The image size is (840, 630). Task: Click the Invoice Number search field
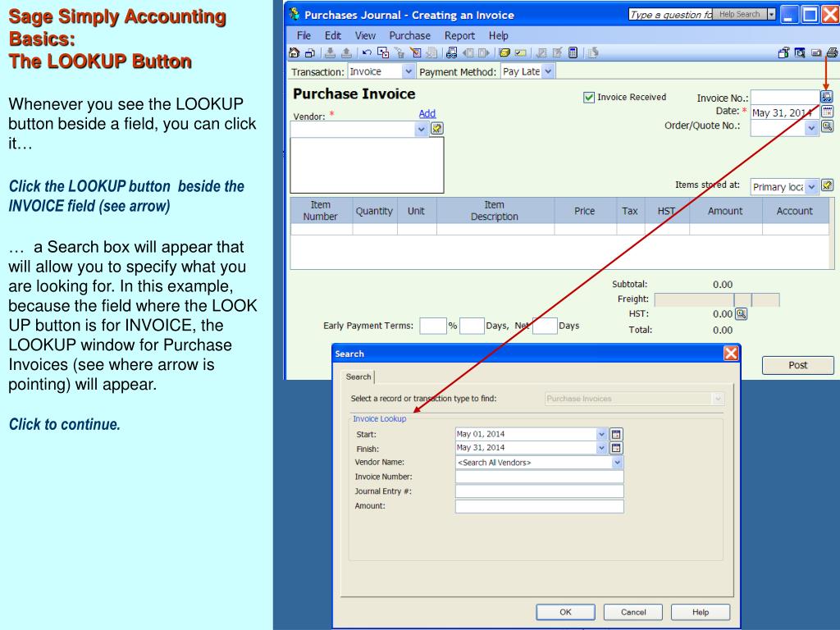tap(540, 477)
